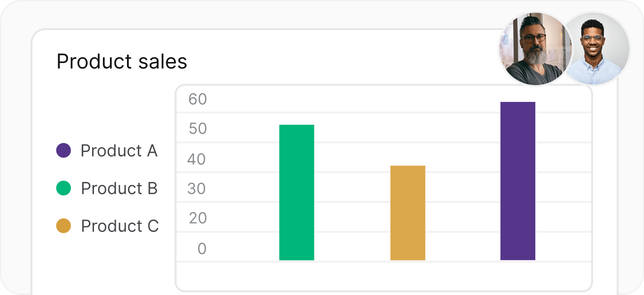Screen dimensions: 644x295
Task: Open the smiling man in blue shirt avatar
Action: [x=595, y=48]
